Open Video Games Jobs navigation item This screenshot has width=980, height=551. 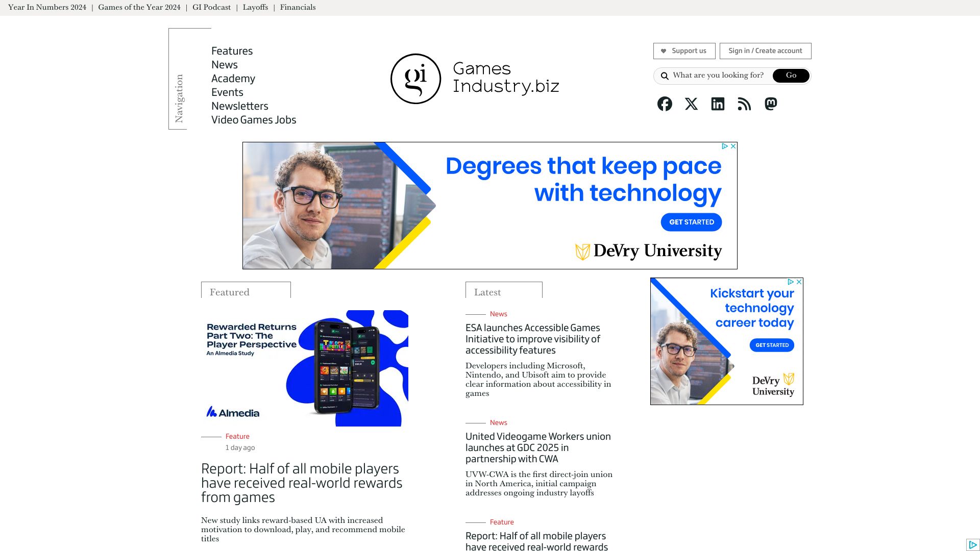(254, 120)
